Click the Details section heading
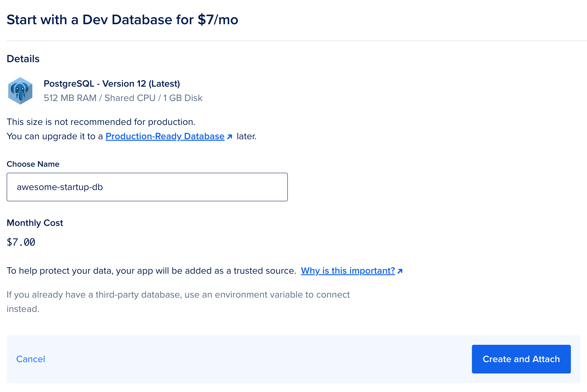The width and height of the screenshot is (587, 392). click(x=23, y=59)
